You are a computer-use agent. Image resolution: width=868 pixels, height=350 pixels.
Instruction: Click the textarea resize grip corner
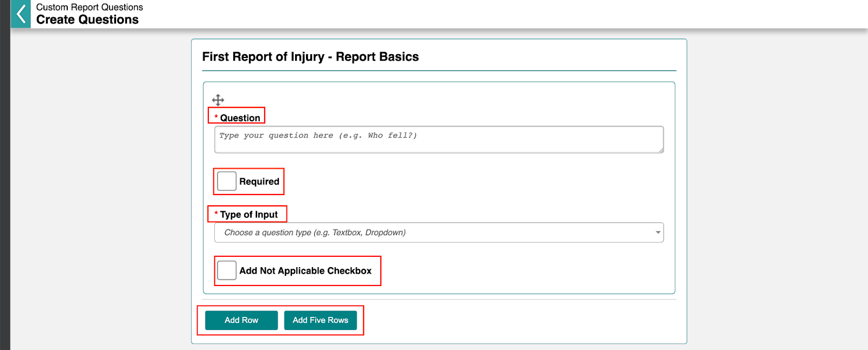pos(661,150)
